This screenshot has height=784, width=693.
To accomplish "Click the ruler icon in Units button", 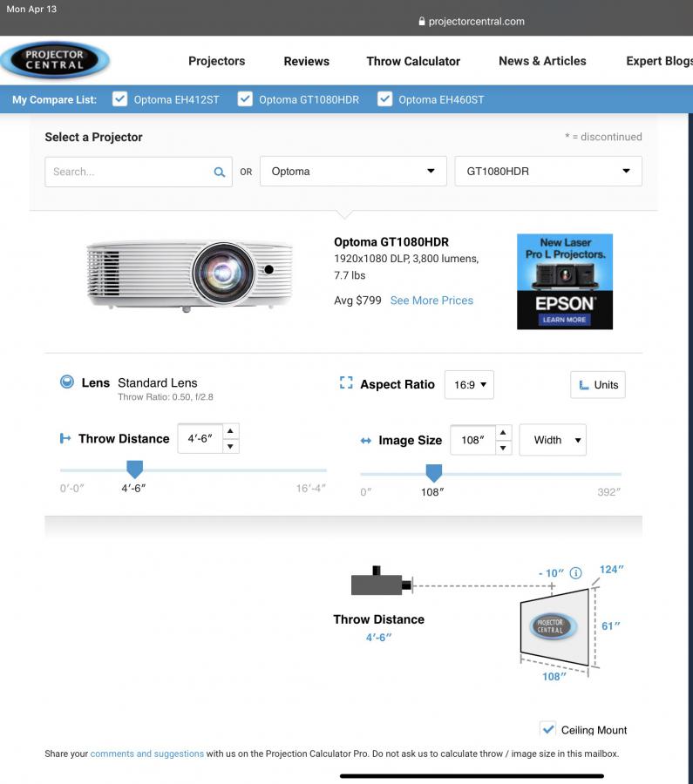I will [583, 385].
